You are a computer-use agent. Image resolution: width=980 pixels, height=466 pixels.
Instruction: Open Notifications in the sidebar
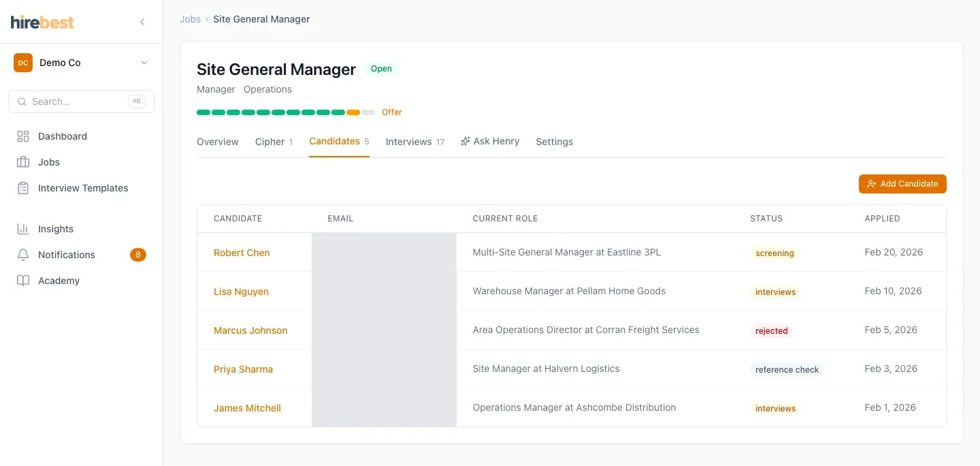tap(81, 255)
